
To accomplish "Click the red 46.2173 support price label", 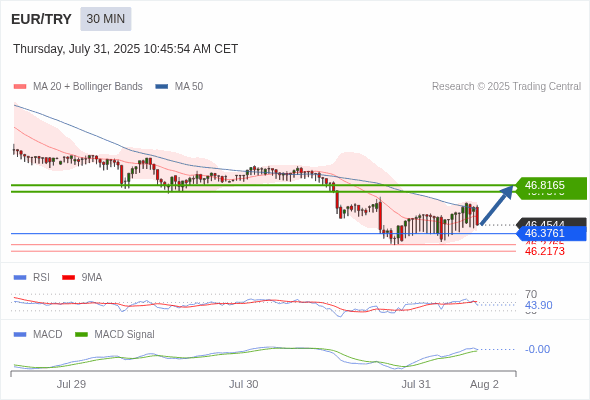I will (x=545, y=251).
